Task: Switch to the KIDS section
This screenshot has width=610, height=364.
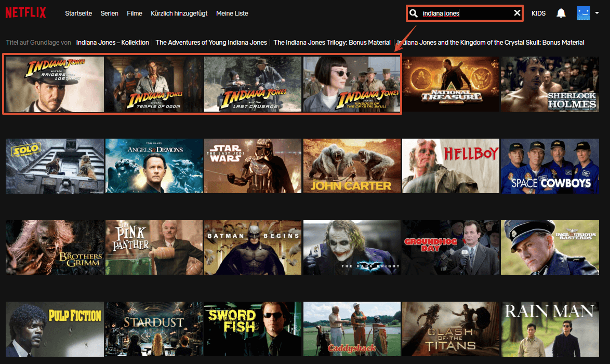Action: click(x=538, y=13)
